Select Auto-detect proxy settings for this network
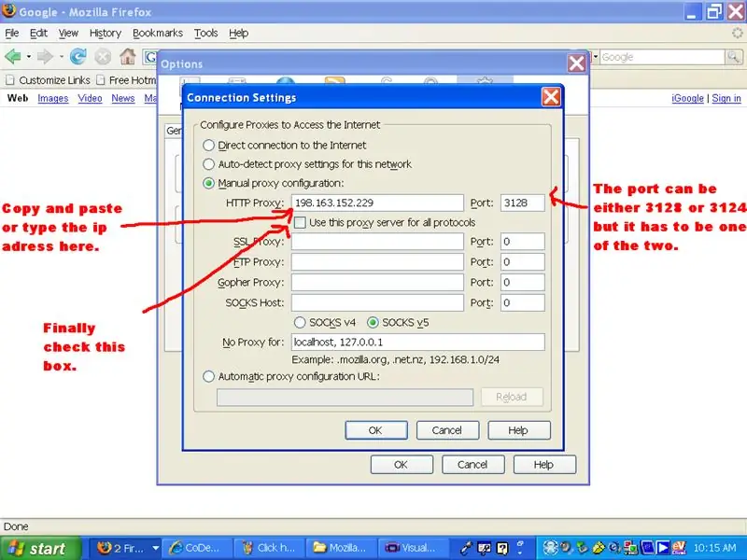The image size is (747, 560). point(208,164)
